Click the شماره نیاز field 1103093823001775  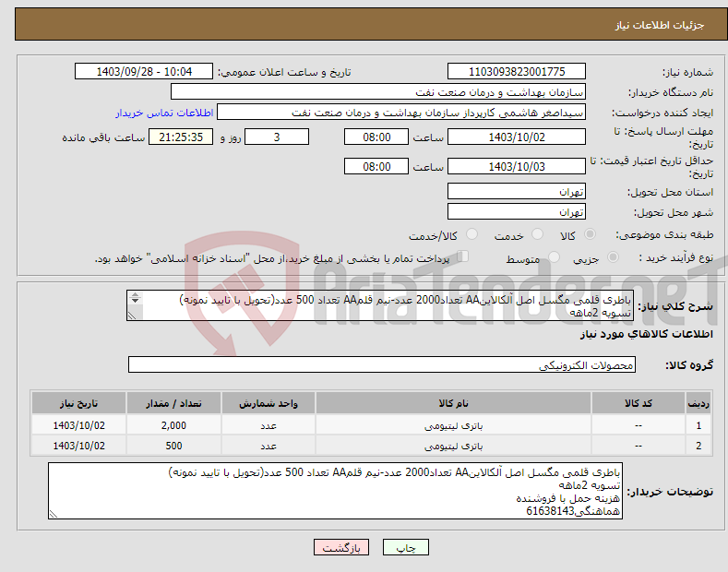coord(517,72)
